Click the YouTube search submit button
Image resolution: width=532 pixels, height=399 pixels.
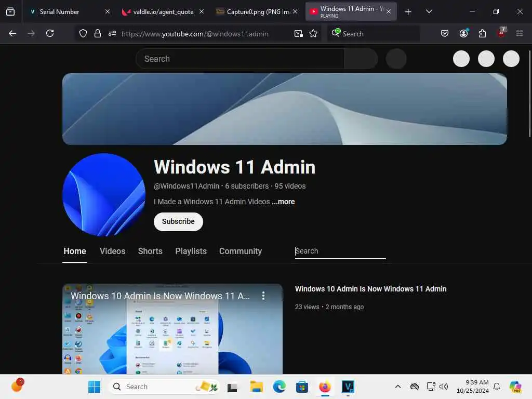coord(361,59)
